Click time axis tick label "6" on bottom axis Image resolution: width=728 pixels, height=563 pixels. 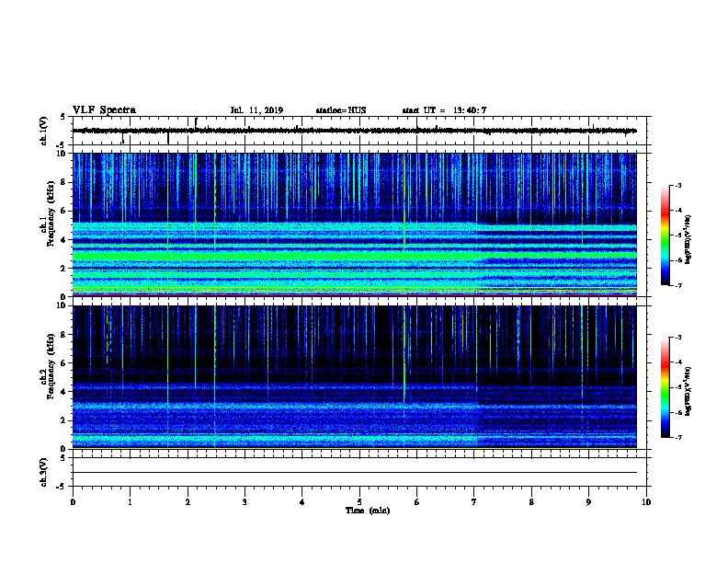pyautogui.click(x=417, y=502)
